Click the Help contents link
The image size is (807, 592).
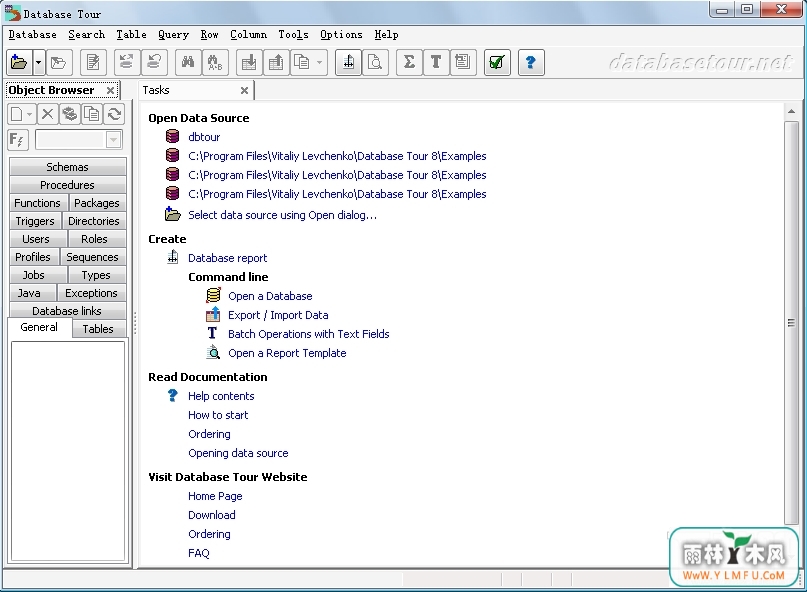(221, 396)
